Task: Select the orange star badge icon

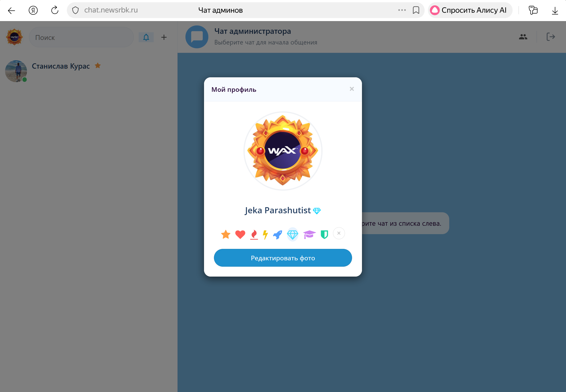Action: [x=226, y=234]
